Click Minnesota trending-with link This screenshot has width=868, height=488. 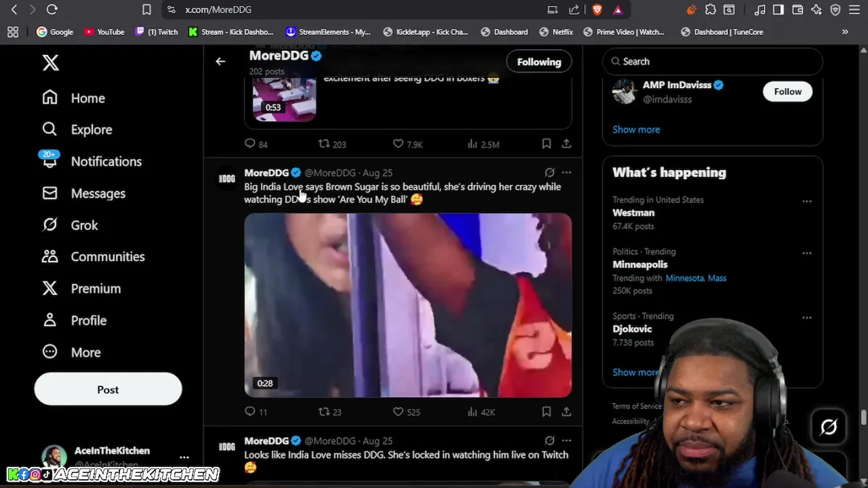click(x=685, y=278)
